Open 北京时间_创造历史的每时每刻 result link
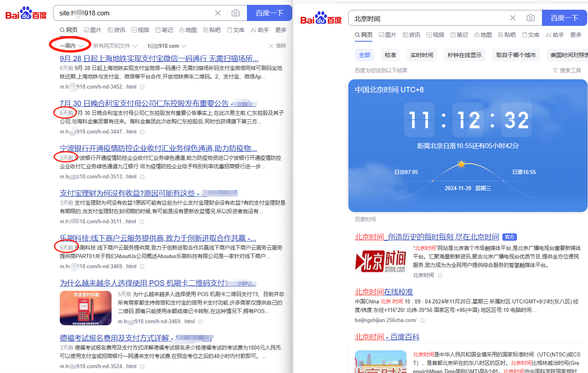588x373 pixels. [x=427, y=237]
